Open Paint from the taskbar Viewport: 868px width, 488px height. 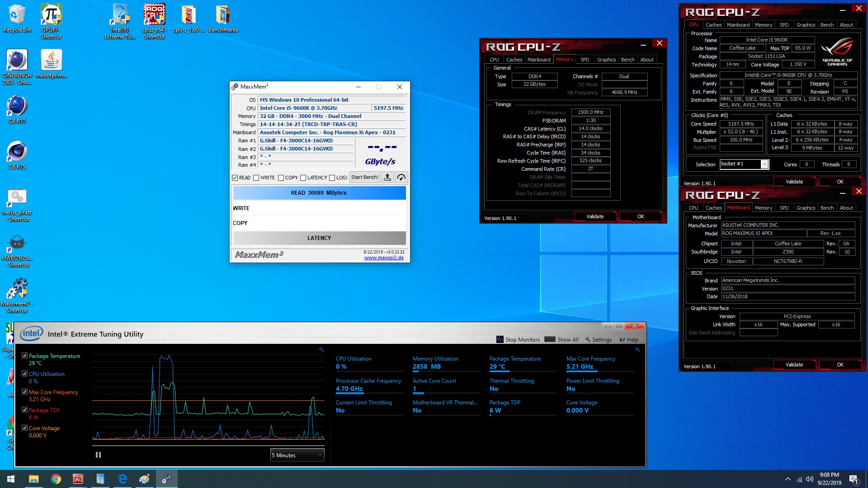coord(145,479)
